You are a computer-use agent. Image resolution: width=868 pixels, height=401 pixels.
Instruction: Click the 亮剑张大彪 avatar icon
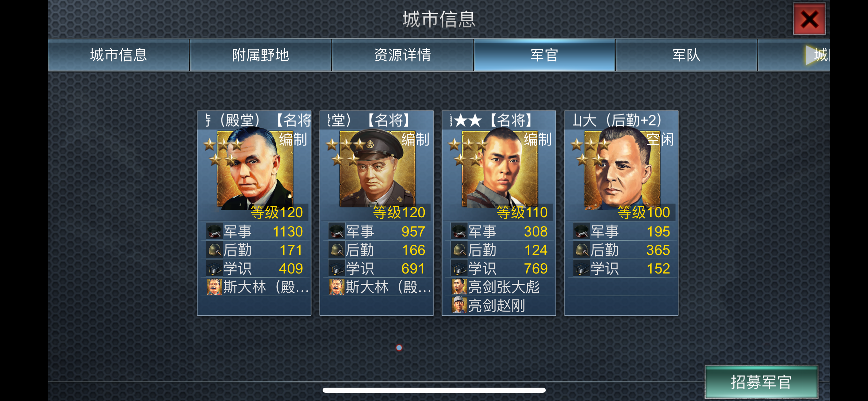(x=459, y=287)
